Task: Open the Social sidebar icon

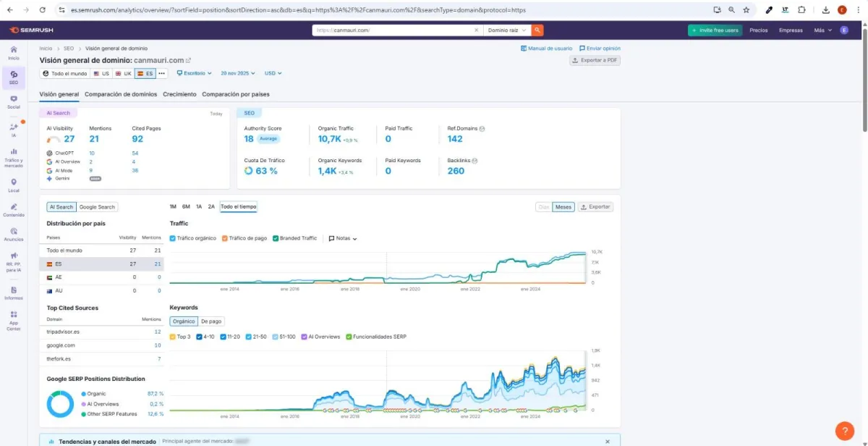Action: pyautogui.click(x=13, y=102)
